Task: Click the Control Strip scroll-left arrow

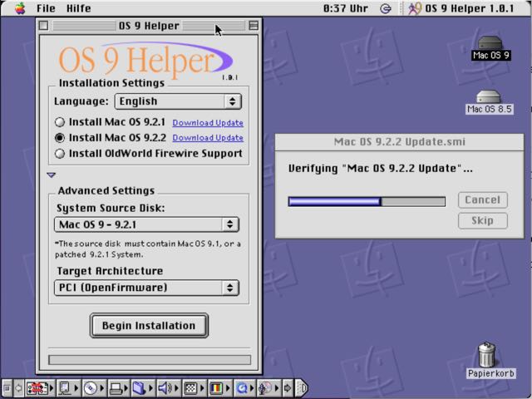Action: click(x=18, y=387)
